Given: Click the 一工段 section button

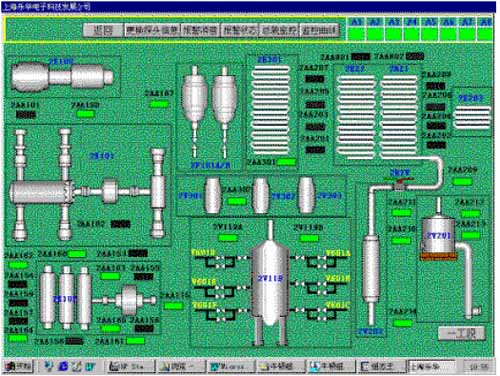Looking at the screenshot, I should tap(461, 333).
